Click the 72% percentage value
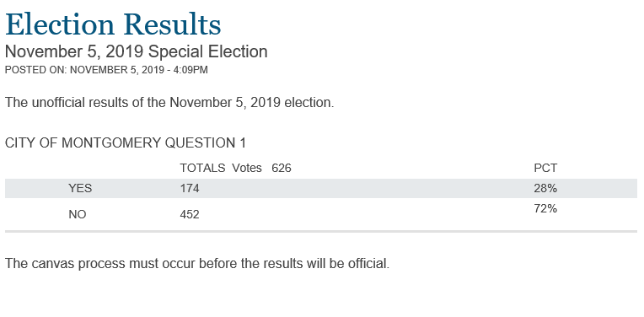 [x=545, y=209]
